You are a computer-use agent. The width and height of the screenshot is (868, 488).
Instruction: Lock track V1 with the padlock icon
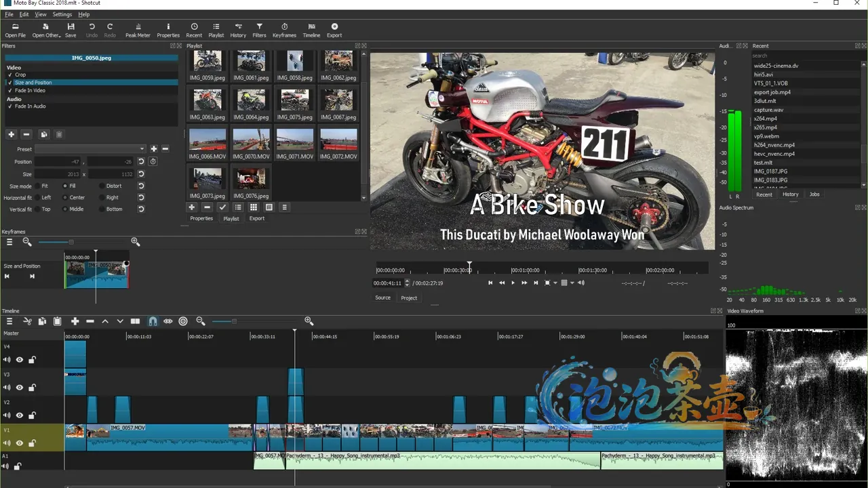click(x=32, y=443)
